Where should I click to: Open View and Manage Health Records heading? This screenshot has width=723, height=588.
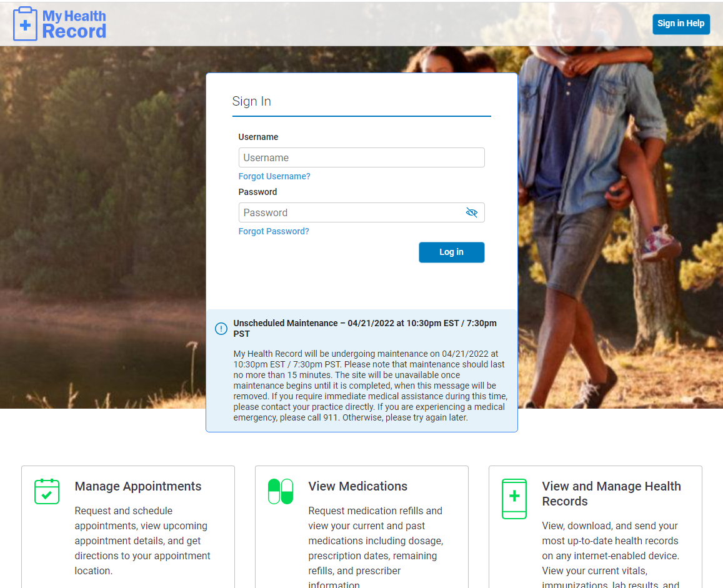point(611,494)
